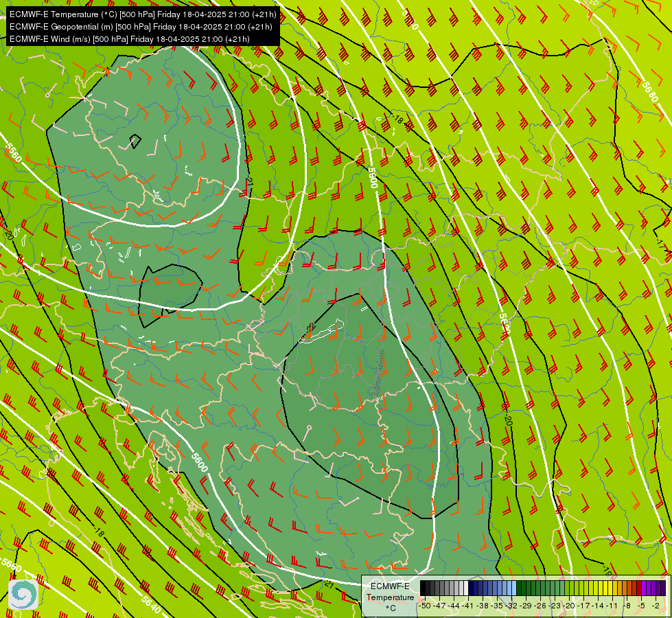Click legend tick label -14

tap(598, 606)
